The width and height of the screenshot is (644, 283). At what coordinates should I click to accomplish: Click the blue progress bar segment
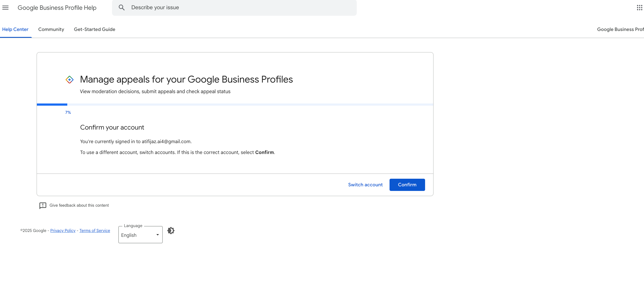(x=52, y=105)
